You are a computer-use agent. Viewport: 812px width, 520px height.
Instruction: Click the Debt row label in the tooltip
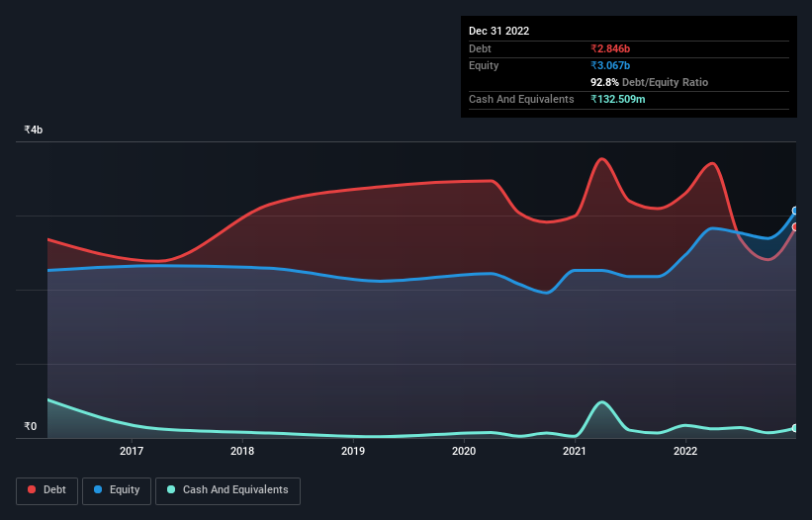coord(480,48)
